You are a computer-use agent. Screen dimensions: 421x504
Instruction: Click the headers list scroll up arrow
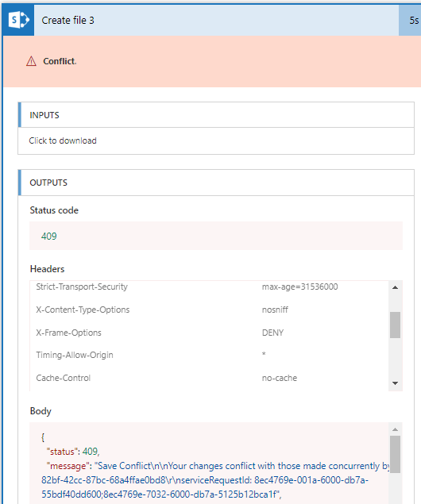[396, 287]
